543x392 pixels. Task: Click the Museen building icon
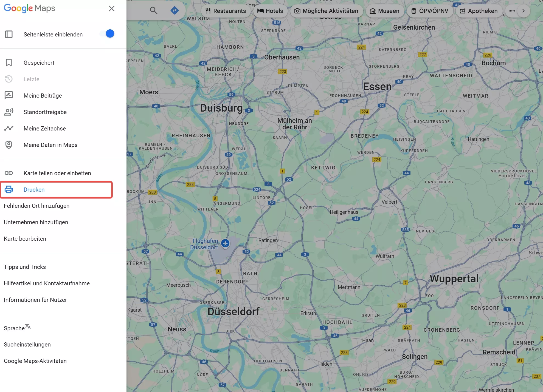click(x=373, y=11)
